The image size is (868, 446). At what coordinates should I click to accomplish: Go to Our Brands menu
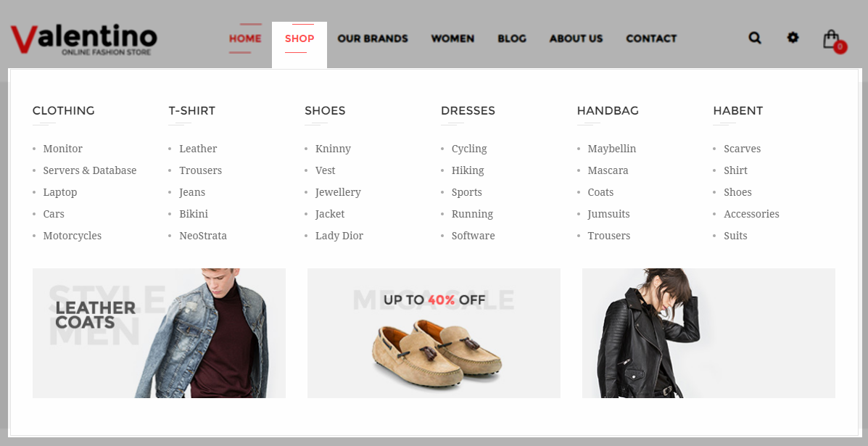coord(373,38)
